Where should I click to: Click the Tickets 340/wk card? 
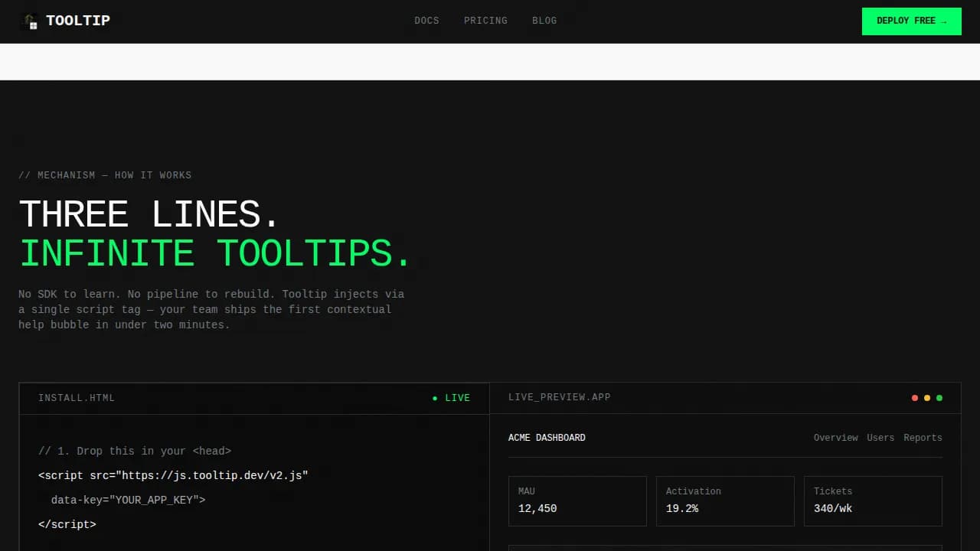873,500
